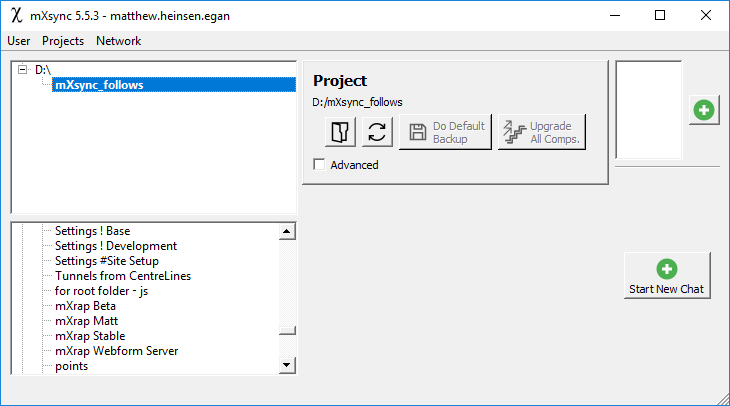This screenshot has height=406, width=730.
Task: Collapse the D:\ drive tree node
Action: (x=23, y=70)
